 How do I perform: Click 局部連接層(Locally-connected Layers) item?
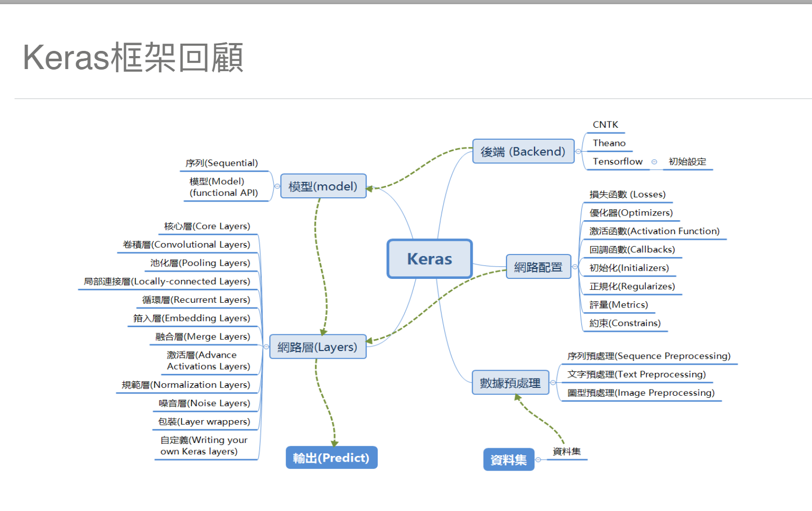click(x=167, y=281)
